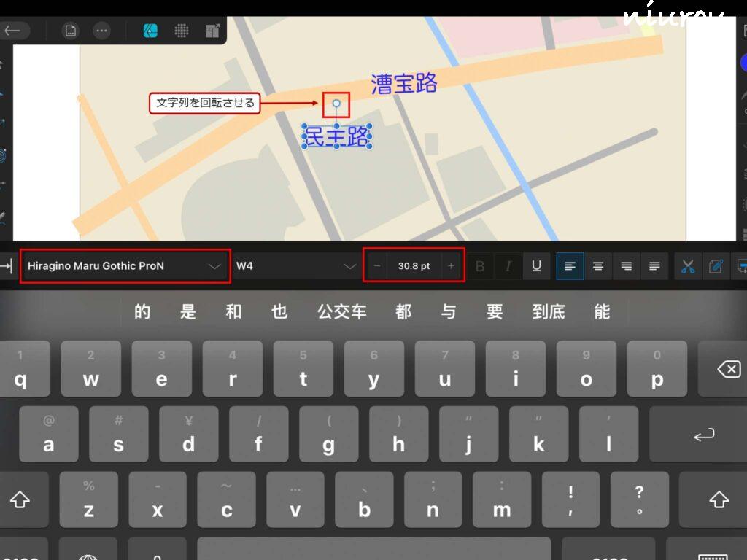Choose the 到底 keyboard suggestion
This screenshot has height=560, width=747.
tap(549, 312)
